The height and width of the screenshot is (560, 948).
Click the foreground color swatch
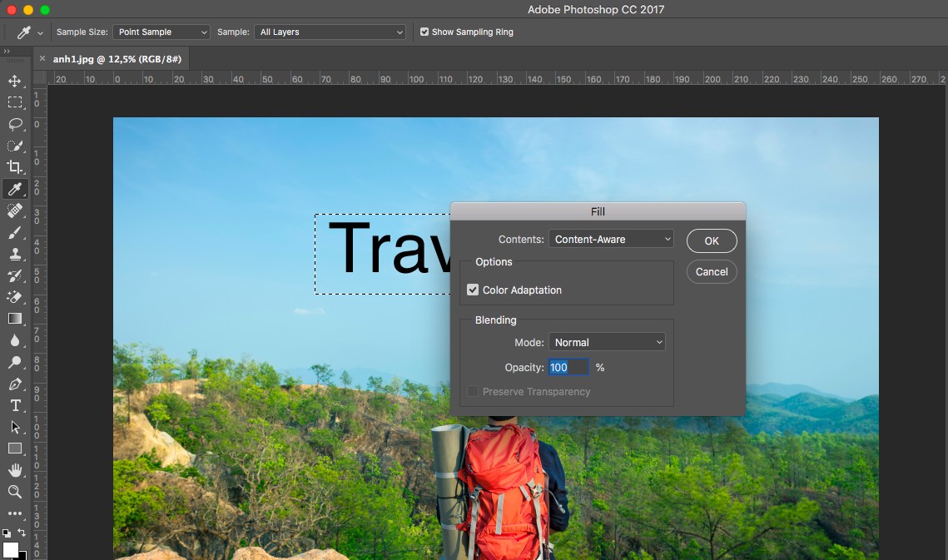[12, 549]
